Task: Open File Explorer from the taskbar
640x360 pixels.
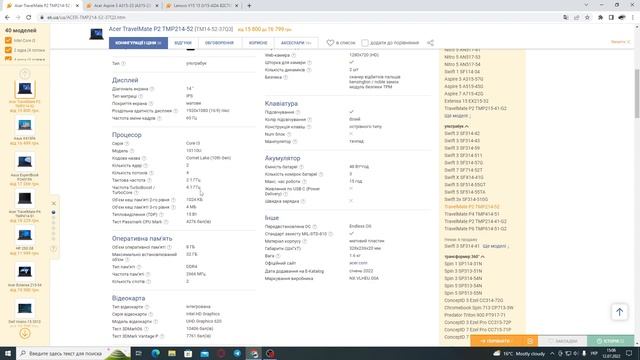Action: tap(172, 353)
